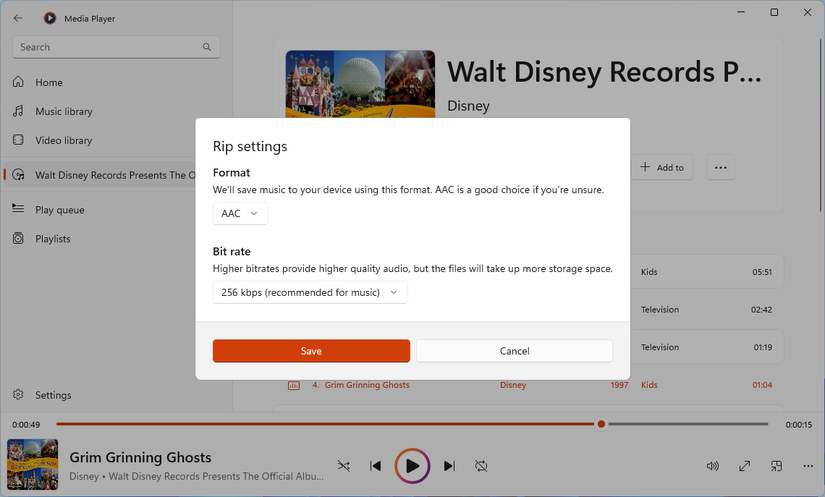The height and width of the screenshot is (497, 825).
Task: Expand the AAC format dropdown
Action: pos(240,214)
